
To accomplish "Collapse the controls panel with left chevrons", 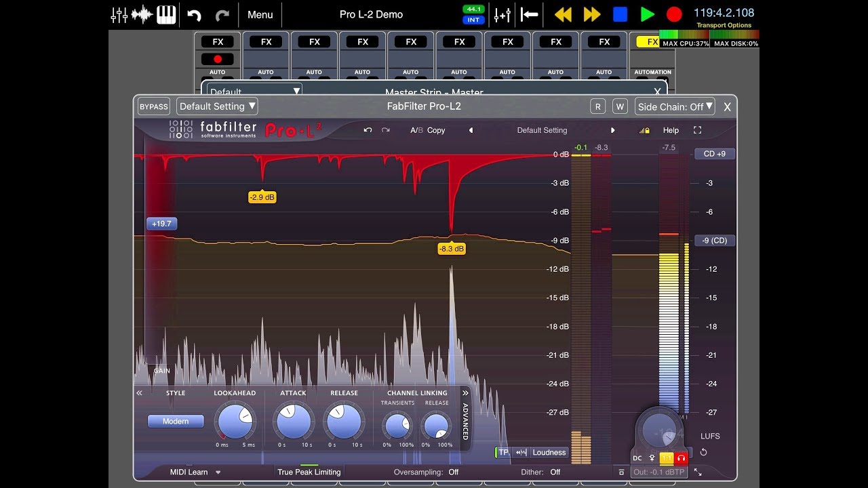I will click(x=139, y=393).
